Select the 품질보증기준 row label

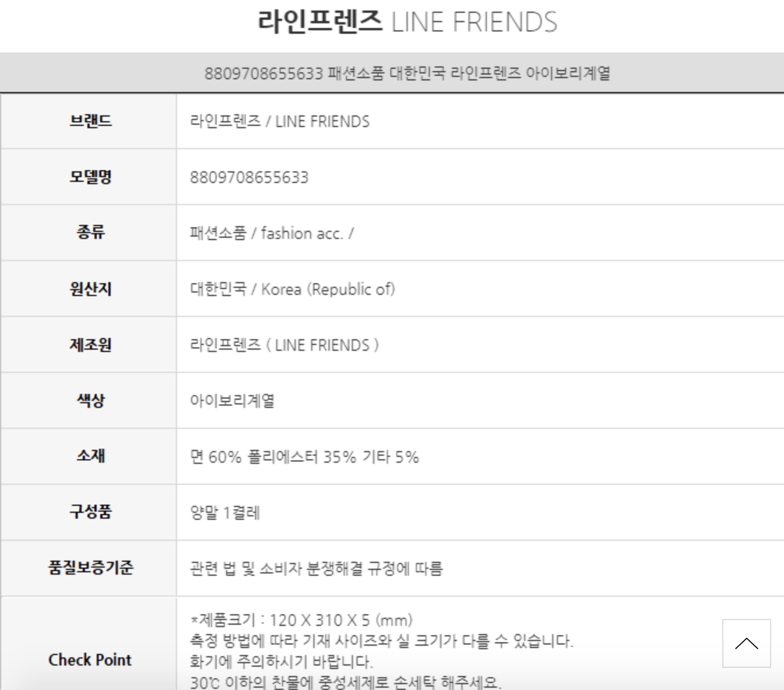point(90,568)
